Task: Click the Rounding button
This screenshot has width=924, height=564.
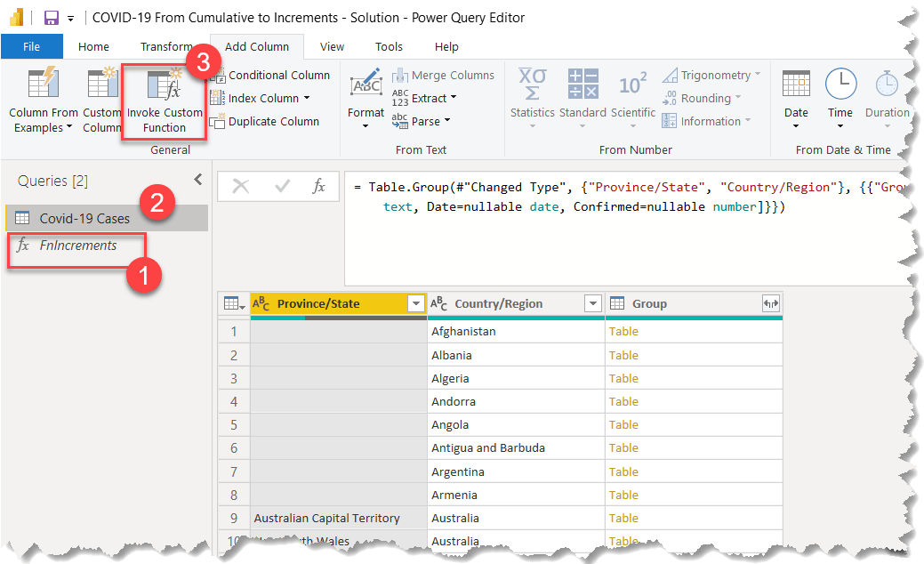Action: click(x=702, y=99)
